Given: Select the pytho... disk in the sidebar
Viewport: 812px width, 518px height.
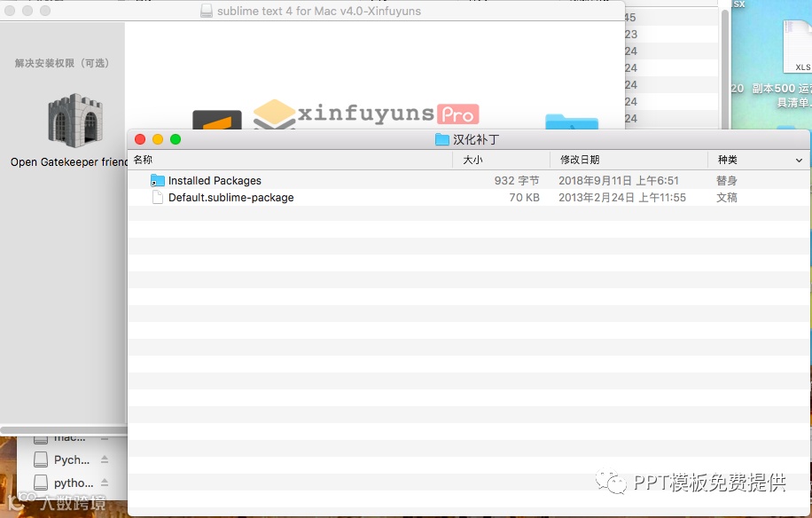Looking at the screenshot, I should 64,483.
